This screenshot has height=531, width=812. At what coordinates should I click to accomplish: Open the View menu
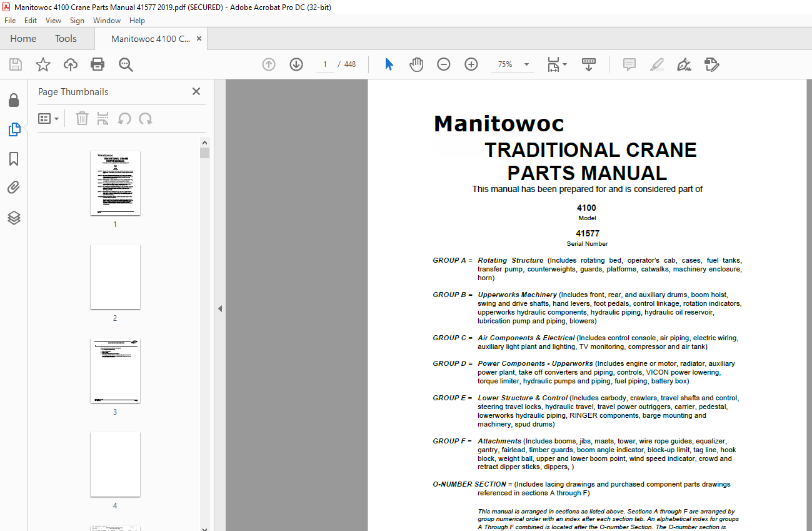pos(53,21)
